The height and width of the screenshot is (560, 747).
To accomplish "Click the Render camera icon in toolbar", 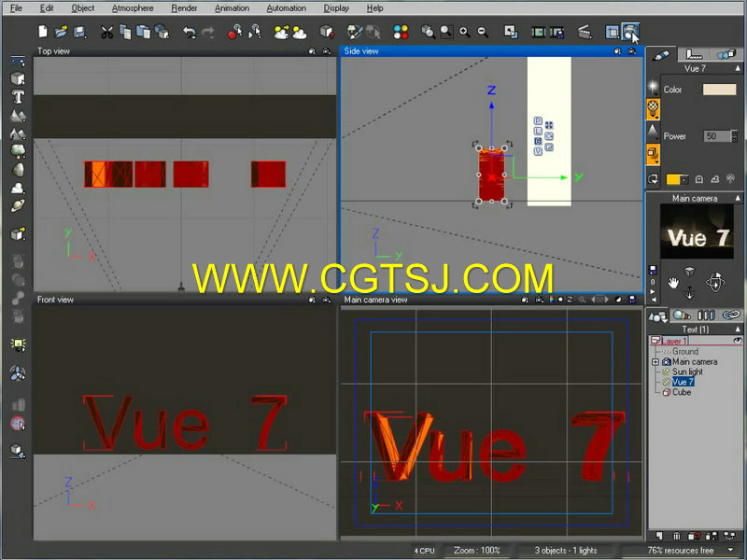I will 630,32.
